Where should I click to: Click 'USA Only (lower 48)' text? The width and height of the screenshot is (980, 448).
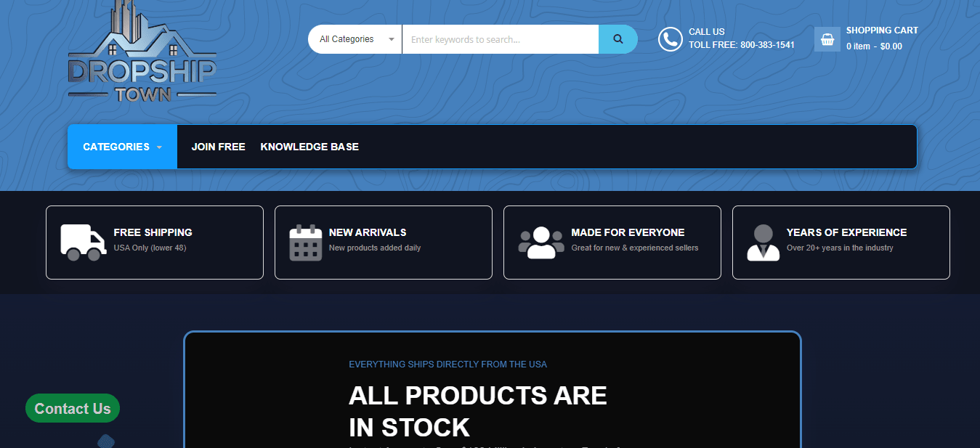point(150,248)
